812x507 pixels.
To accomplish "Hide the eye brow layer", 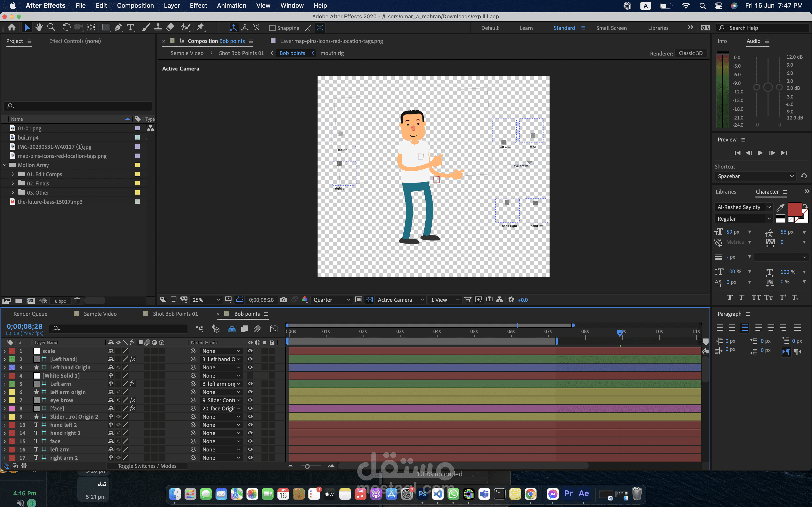I will click(x=250, y=400).
